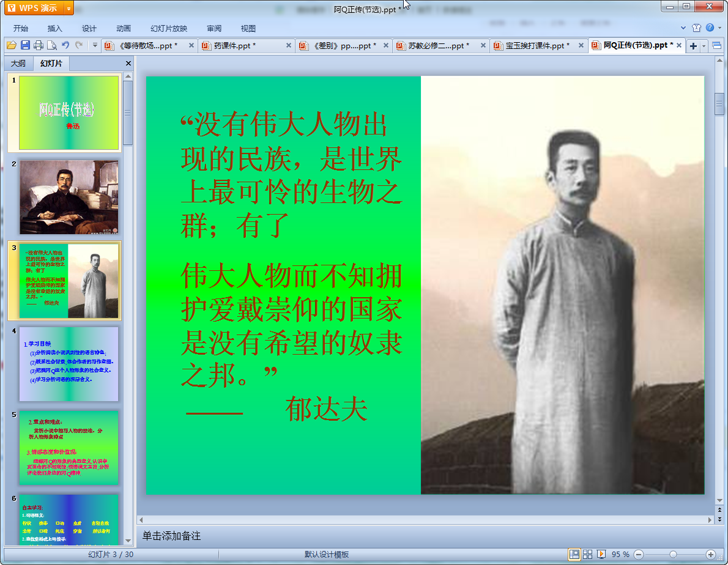Click the new document plus button
Image resolution: width=728 pixels, height=565 pixels.
[x=693, y=45]
